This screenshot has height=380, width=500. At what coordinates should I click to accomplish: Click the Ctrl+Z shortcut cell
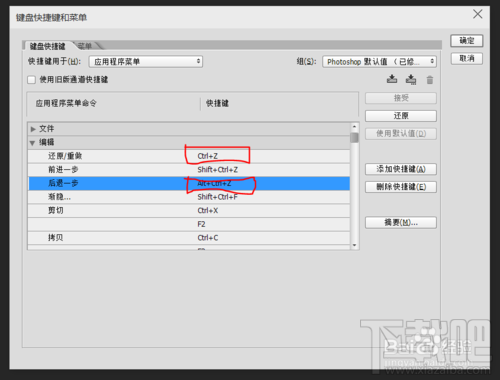click(x=208, y=156)
